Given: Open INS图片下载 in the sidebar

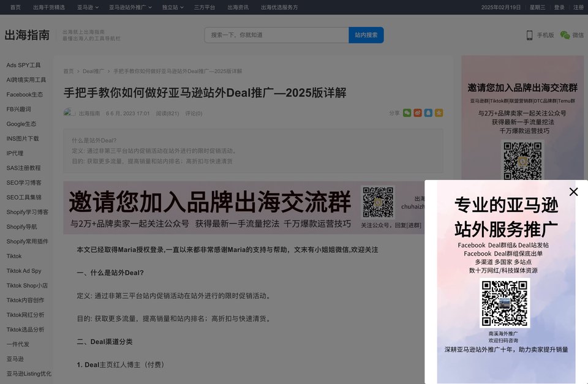Looking at the screenshot, I should pyautogui.click(x=23, y=138).
